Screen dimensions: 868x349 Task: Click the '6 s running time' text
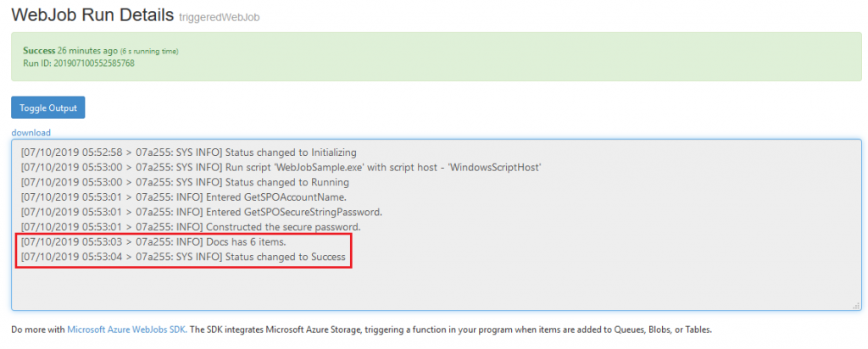point(148,52)
